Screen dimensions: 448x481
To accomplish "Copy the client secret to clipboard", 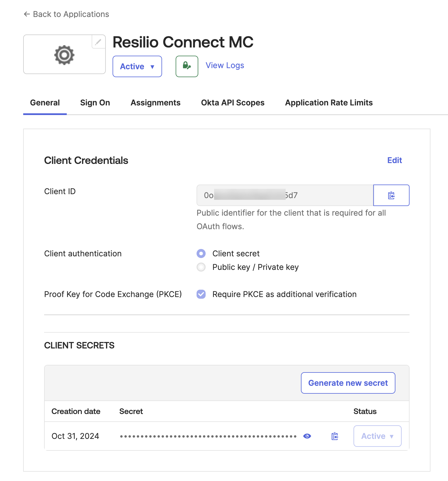I will click(x=335, y=436).
